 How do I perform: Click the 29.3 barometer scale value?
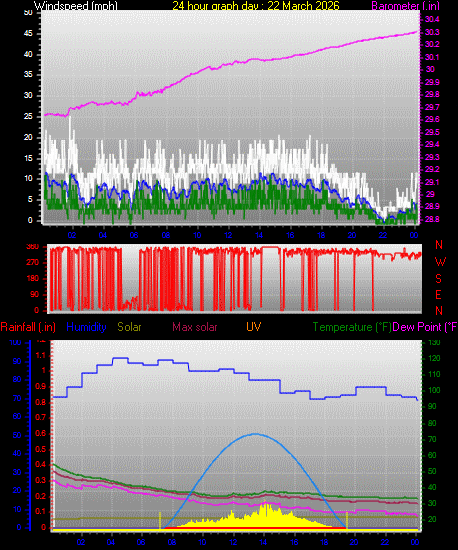(432, 157)
